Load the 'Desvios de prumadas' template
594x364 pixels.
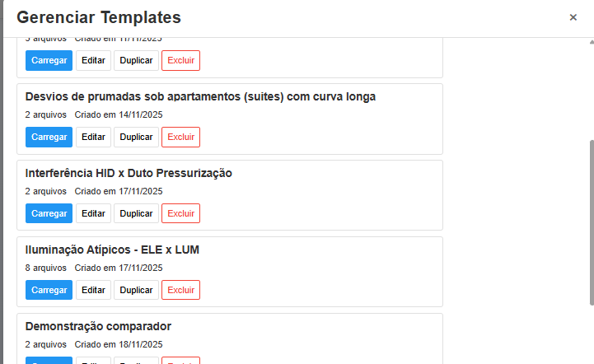[x=49, y=137]
